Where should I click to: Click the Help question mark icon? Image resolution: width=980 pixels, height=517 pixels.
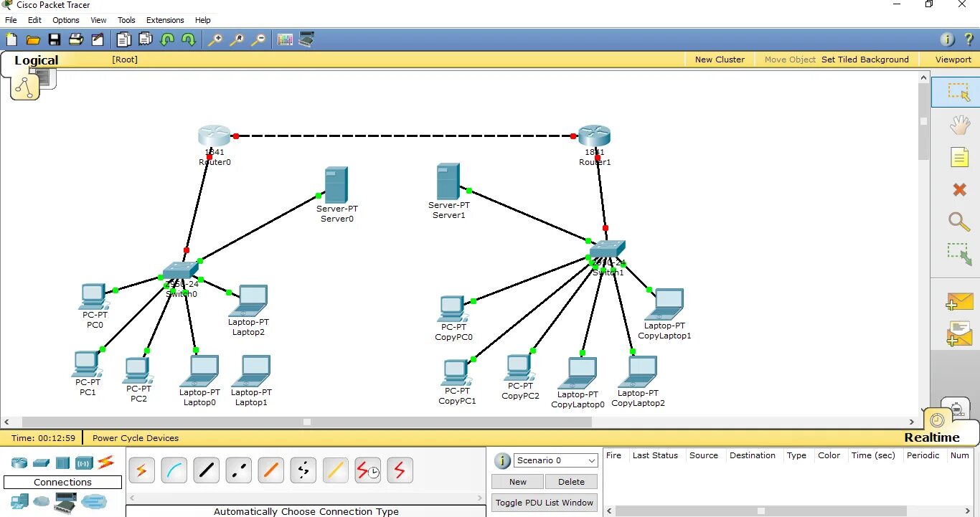point(969,39)
